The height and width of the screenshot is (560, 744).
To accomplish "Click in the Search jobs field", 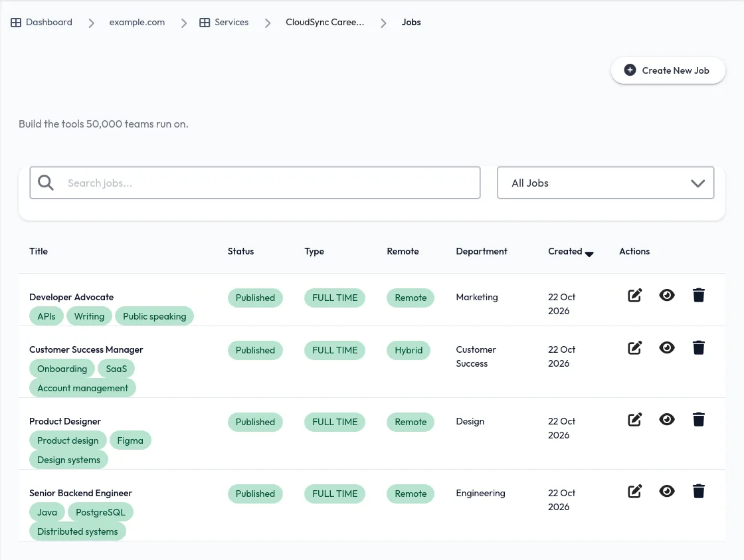I will pyautogui.click(x=255, y=183).
